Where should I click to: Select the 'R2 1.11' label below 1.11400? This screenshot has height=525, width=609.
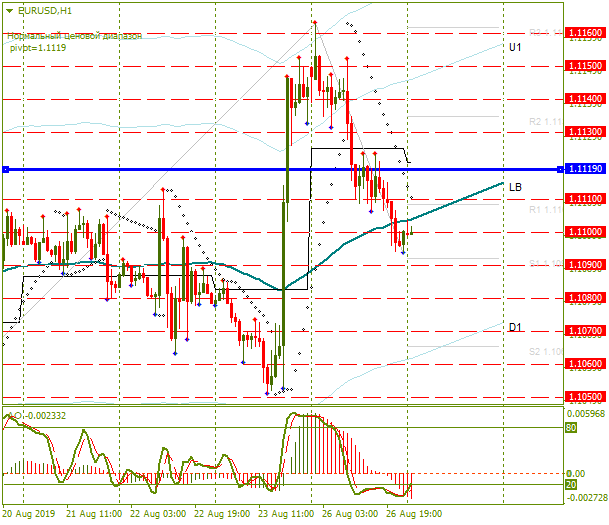tap(546, 122)
